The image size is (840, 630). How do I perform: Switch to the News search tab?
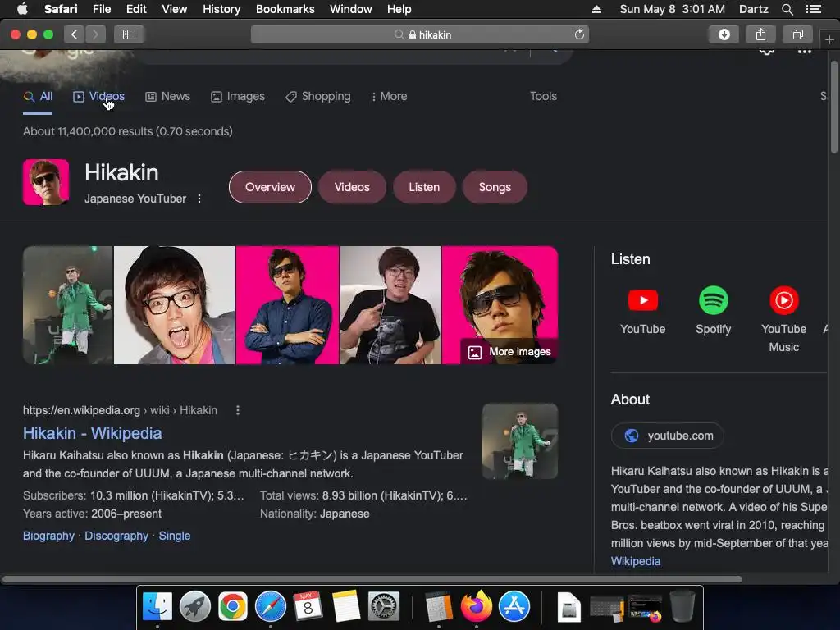pos(167,97)
